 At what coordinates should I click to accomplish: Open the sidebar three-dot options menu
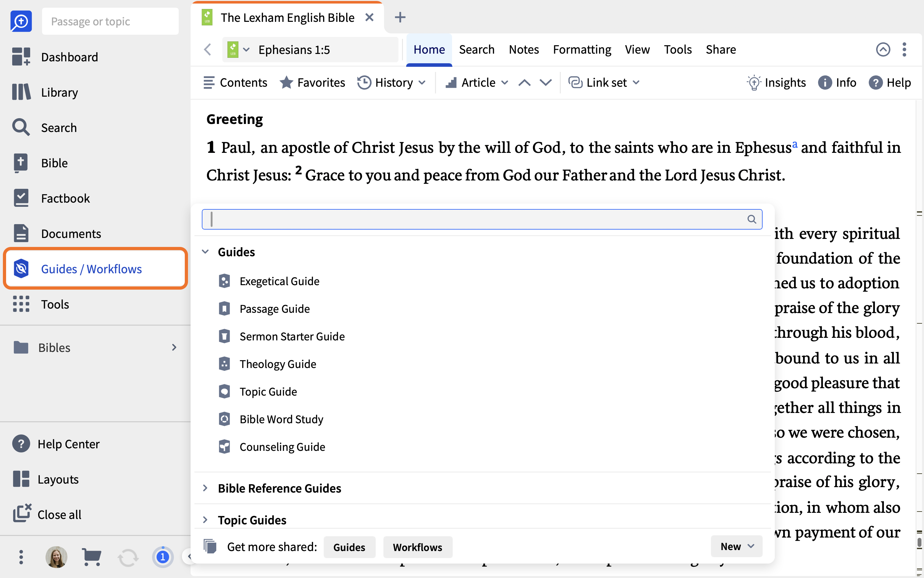pos(21,557)
